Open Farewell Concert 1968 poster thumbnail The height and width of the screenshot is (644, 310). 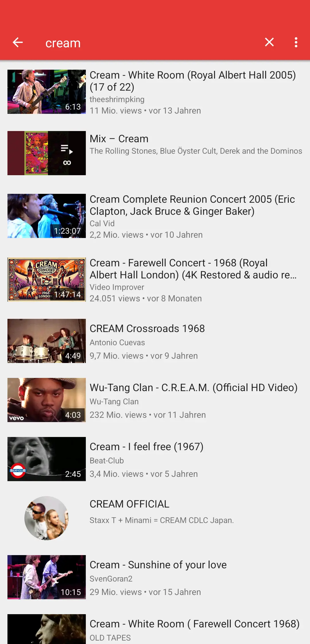[46, 280]
